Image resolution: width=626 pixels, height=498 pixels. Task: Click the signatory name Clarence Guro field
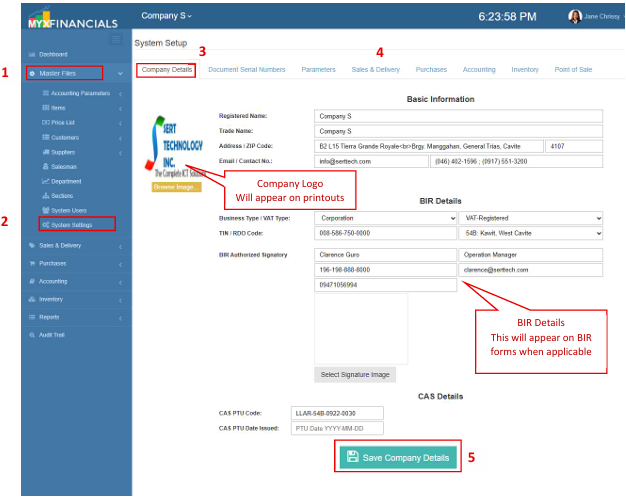[386, 255]
